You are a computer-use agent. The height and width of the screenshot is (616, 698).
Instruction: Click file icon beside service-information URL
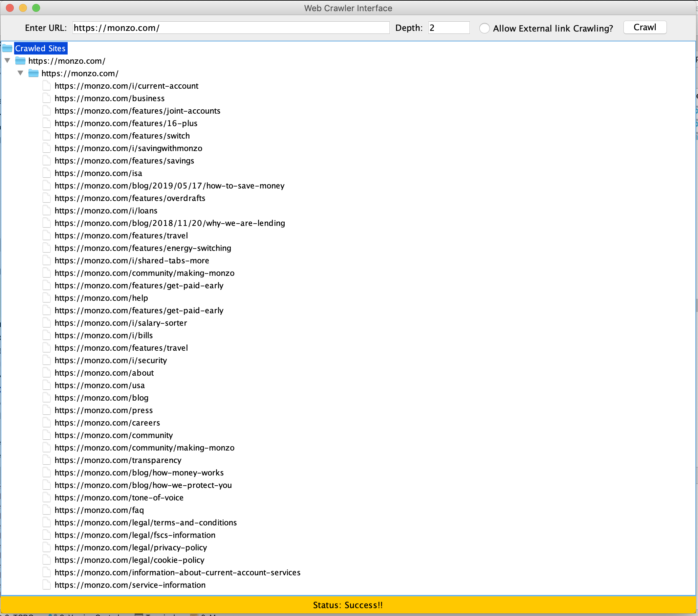click(x=47, y=585)
